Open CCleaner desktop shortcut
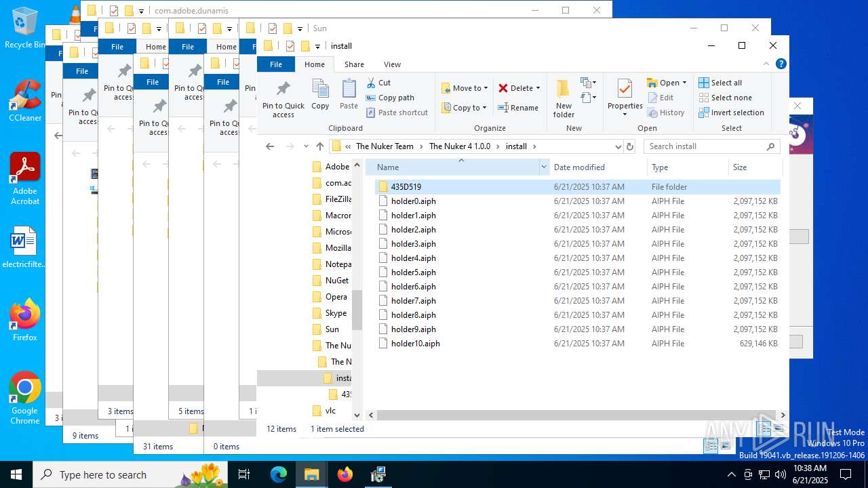 [x=25, y=100]
